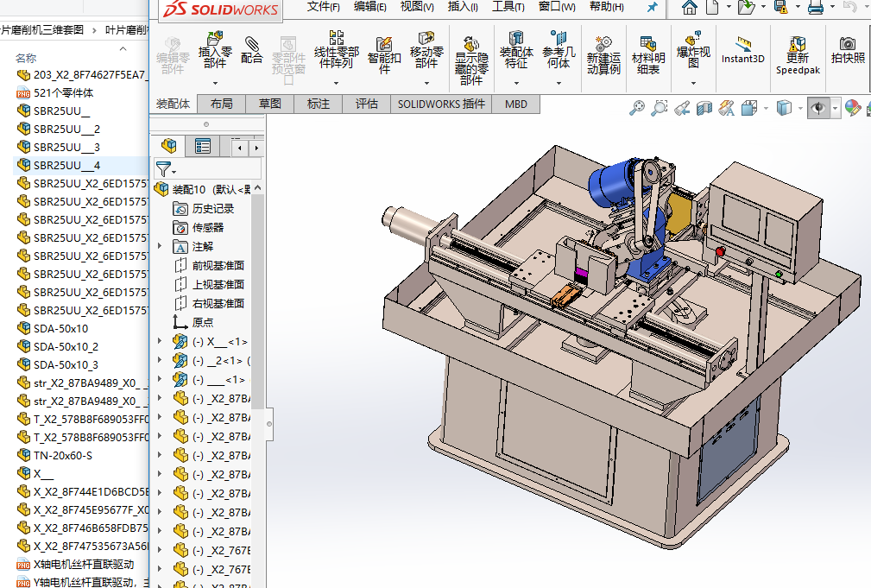Image resolution: width=871 pixels, height=588 pixels.
Task: Select 前视基准面 in the feature tree
Action: 209,266
